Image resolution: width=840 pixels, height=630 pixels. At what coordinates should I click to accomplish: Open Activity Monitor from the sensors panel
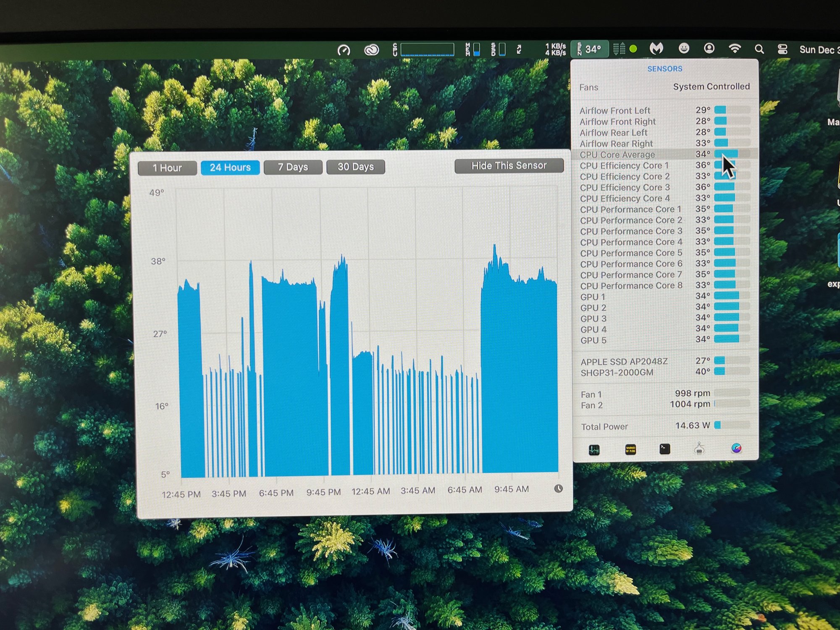(594, 450)
